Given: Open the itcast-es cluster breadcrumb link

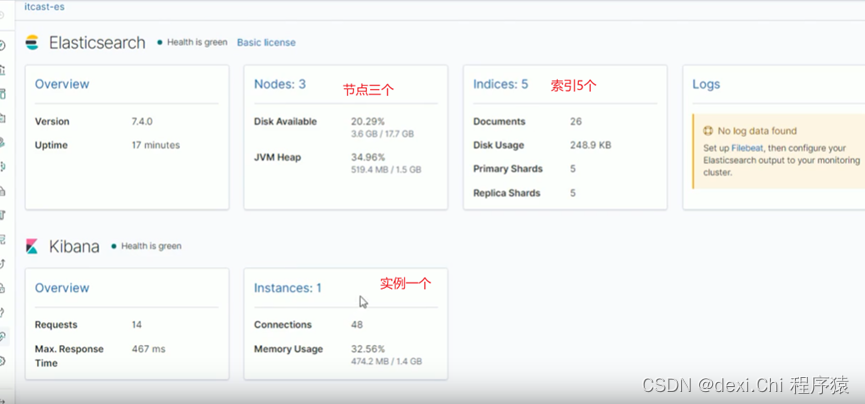Looking at the screenshot, I should click(44, 7).
